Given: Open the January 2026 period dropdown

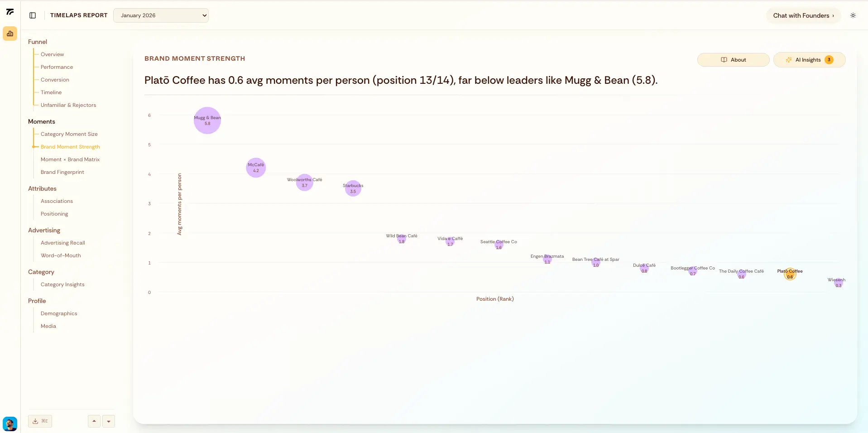Looking at the screenshot, I should 161,15.
